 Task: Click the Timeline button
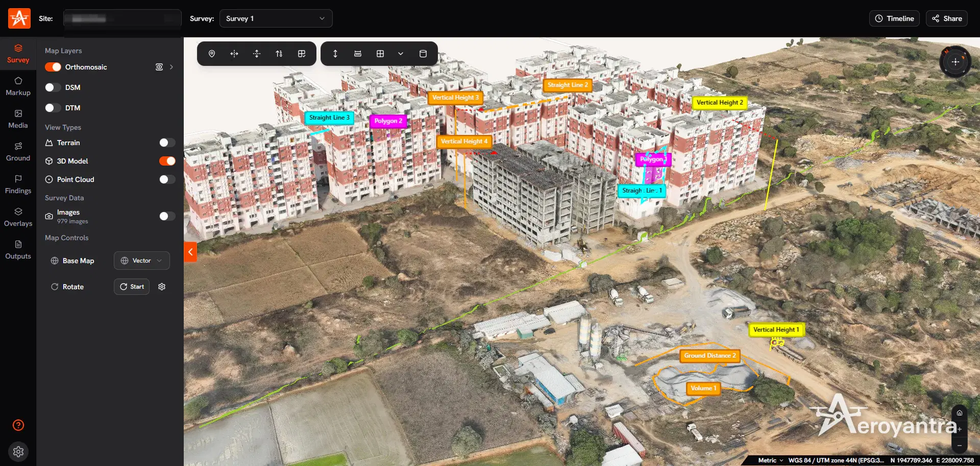(x=894, y=18)
